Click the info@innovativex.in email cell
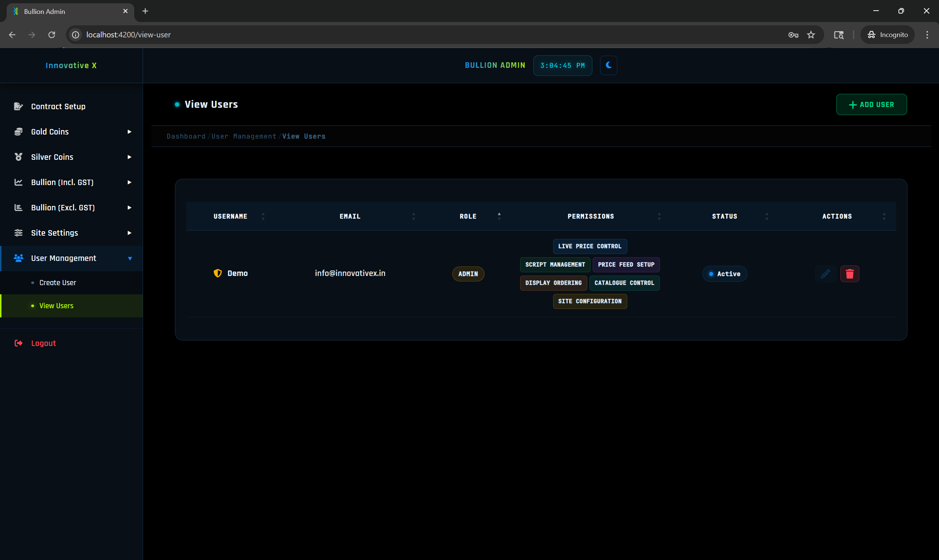The height and width of the screenshot is (560, 939). point(350,273)
